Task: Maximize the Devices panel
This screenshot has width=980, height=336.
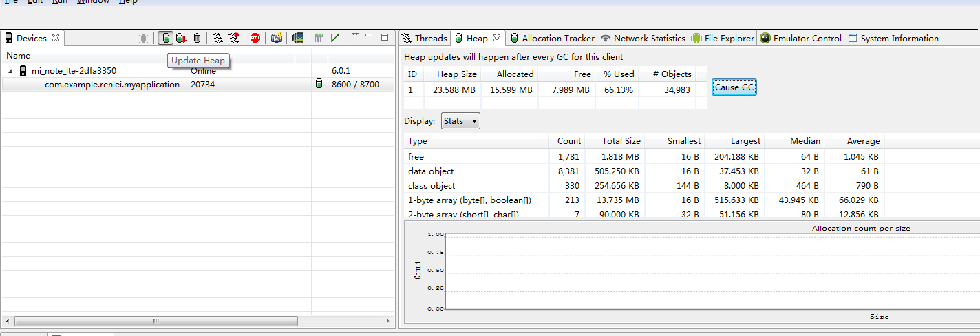Action: [385, 36]
